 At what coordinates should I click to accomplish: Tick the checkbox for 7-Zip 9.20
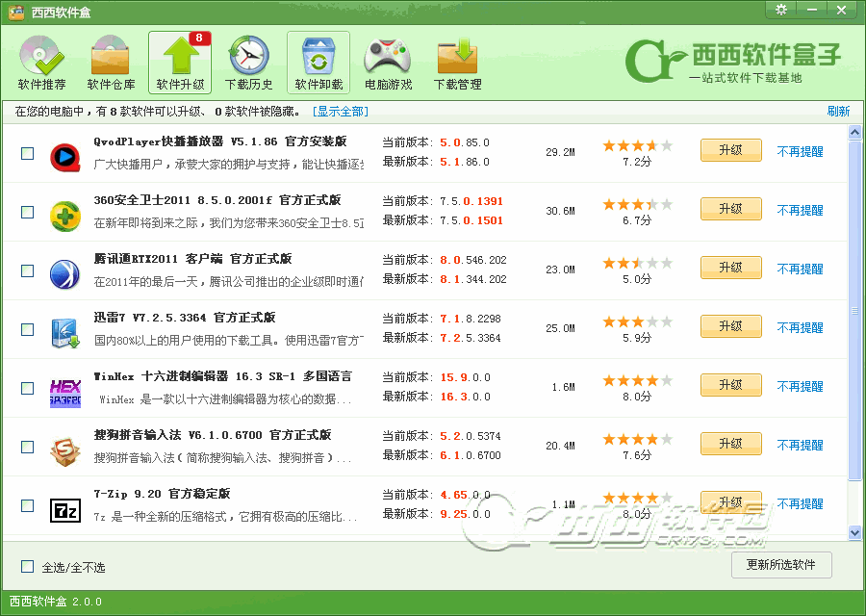(x=28, y=505)
